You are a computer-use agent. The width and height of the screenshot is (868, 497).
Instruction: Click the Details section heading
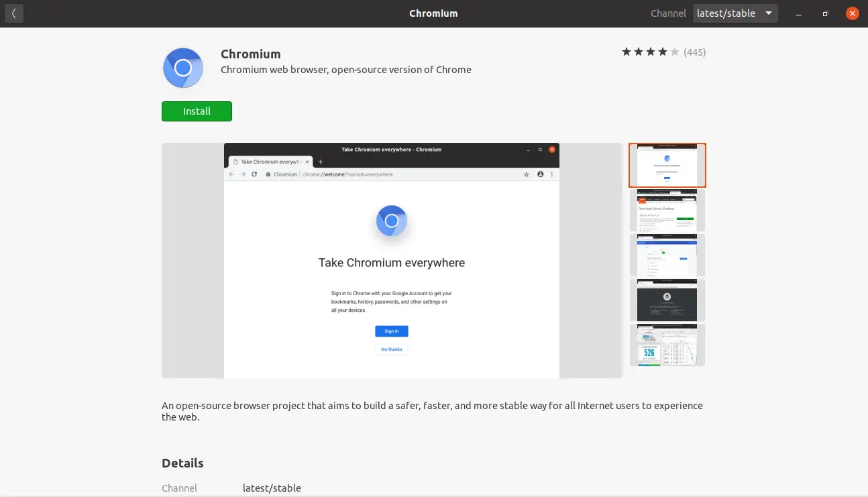[182, 463]
